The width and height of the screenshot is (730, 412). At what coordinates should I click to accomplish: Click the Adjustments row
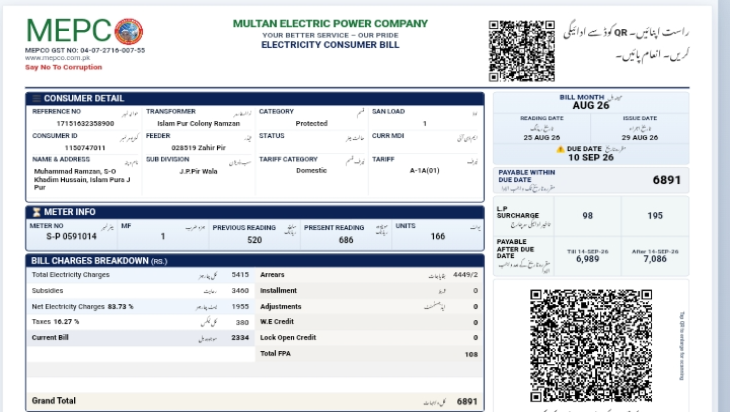tap(369, 307)
